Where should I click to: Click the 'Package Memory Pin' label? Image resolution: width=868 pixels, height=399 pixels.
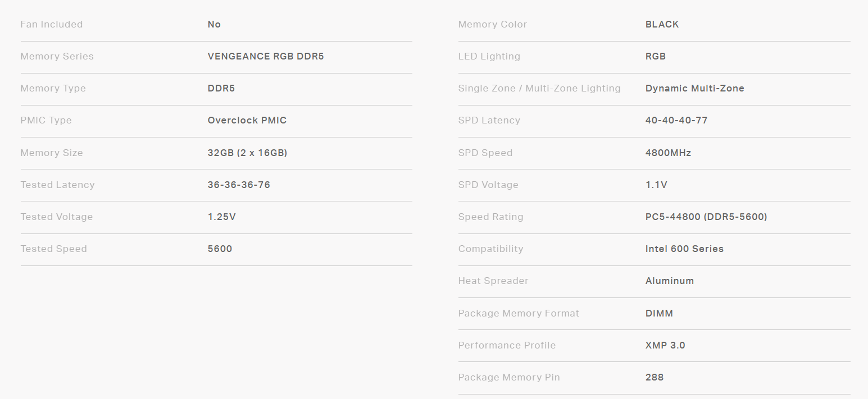pyautogui.click(x=509, y=377)
